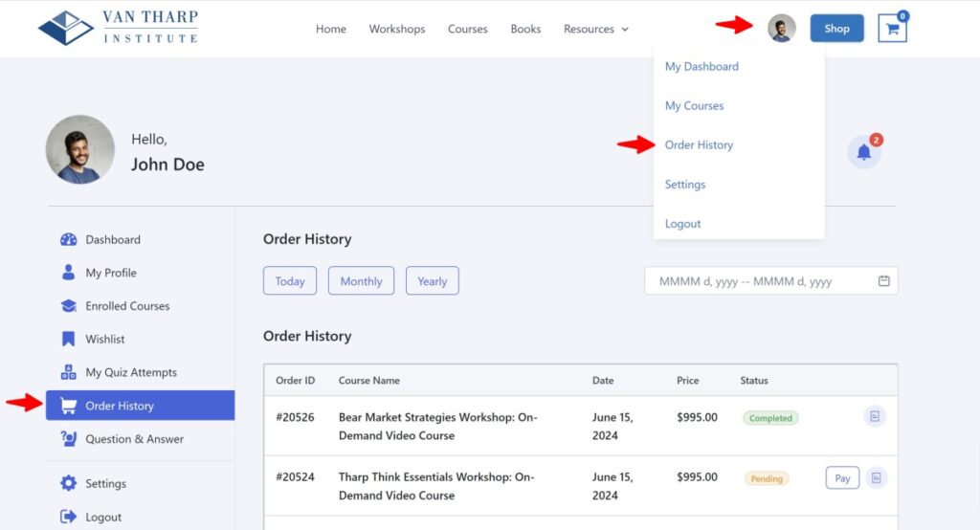The height and width of the screenshot is (530, 980).
Task: View invoice for order #20524
Action: [x=877, y=478]
